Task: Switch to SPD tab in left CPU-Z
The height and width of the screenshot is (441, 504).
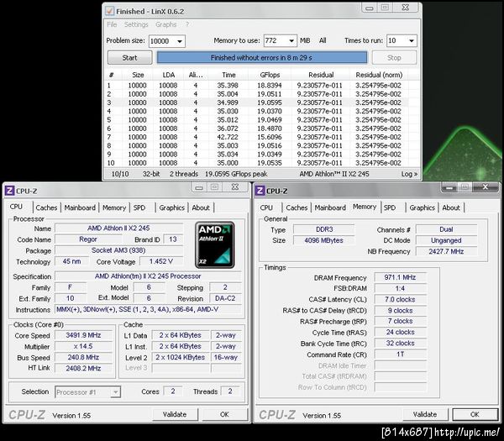Action: tap(139, 207)
